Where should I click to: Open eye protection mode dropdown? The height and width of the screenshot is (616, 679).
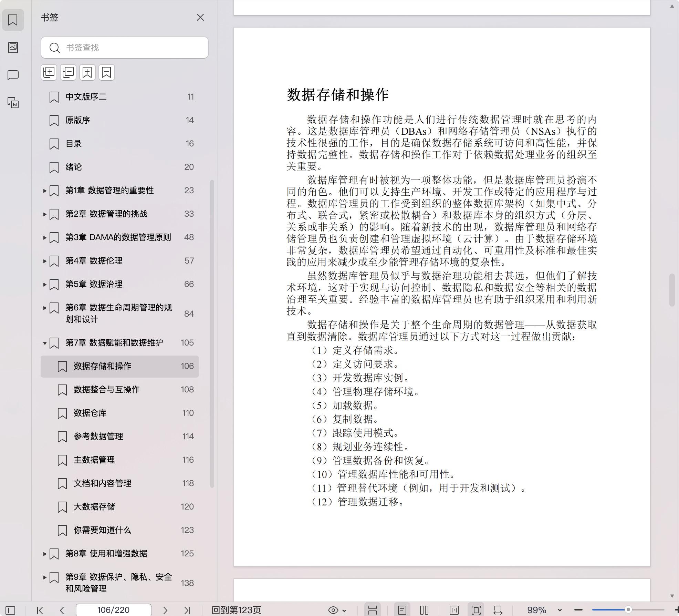tap(337, 610)
